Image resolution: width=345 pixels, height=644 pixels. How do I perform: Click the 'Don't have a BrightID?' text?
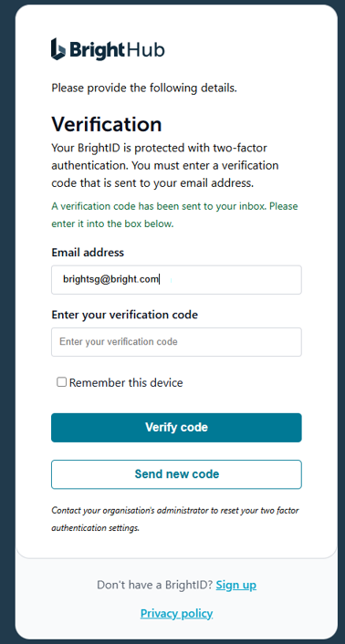(154, 585)
